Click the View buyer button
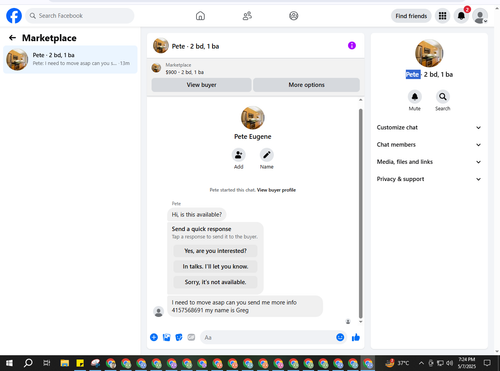Screen dimensions: 500x371 click(201, 85)
